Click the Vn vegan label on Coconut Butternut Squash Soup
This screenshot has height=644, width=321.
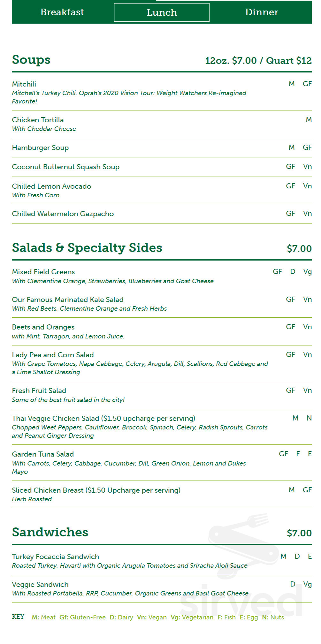point(307,167)
